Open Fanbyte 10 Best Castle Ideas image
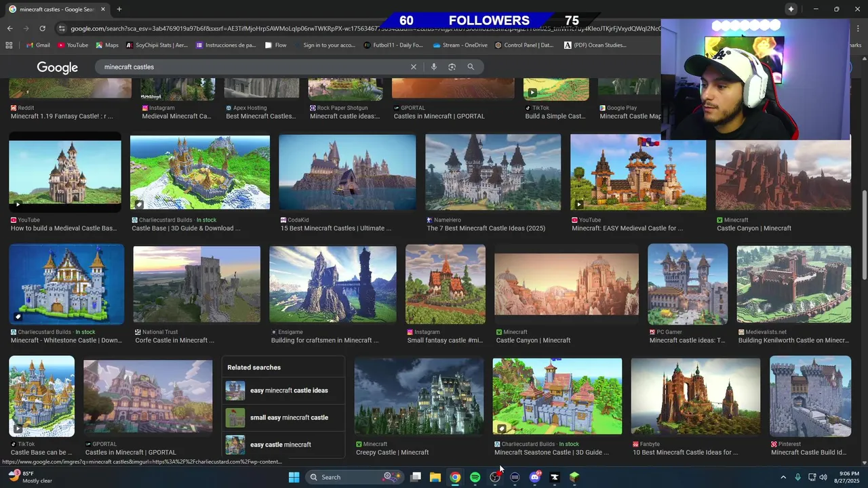 point(696,396)
